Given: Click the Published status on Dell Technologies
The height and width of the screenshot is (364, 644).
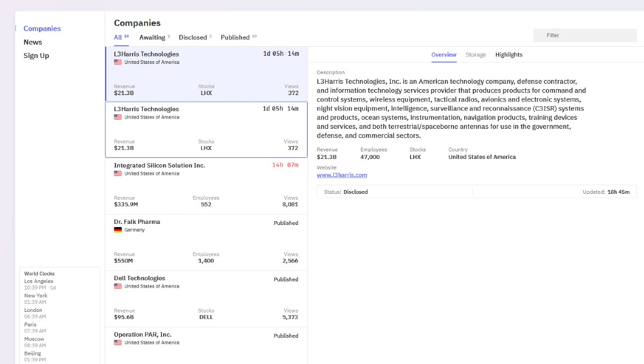Looking at the screenshot, I should point(286,279).
